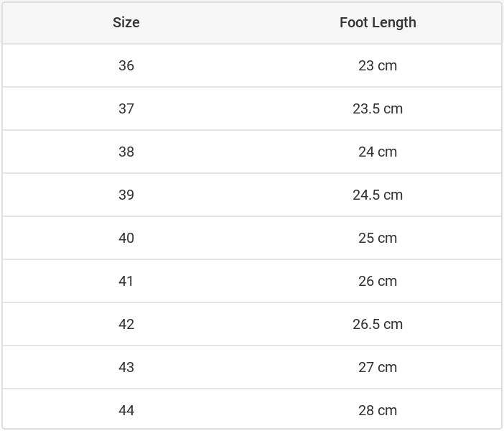The image size is (504, 431).
Task: Select the size 36 cell
Action: (x=126, y=65)
